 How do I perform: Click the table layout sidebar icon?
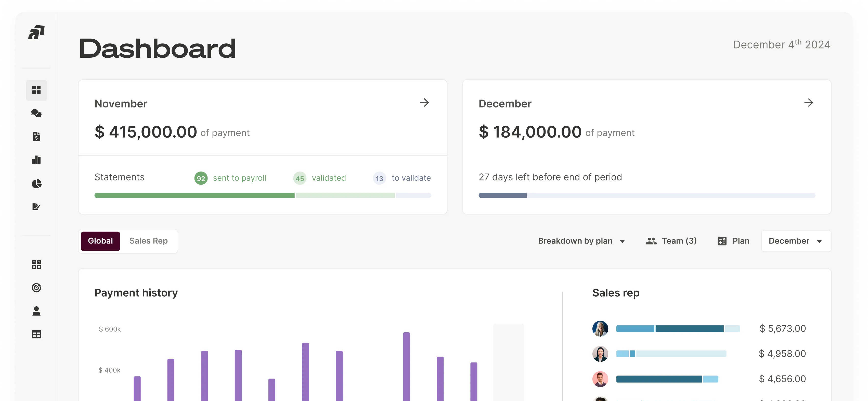click(36, 334)
